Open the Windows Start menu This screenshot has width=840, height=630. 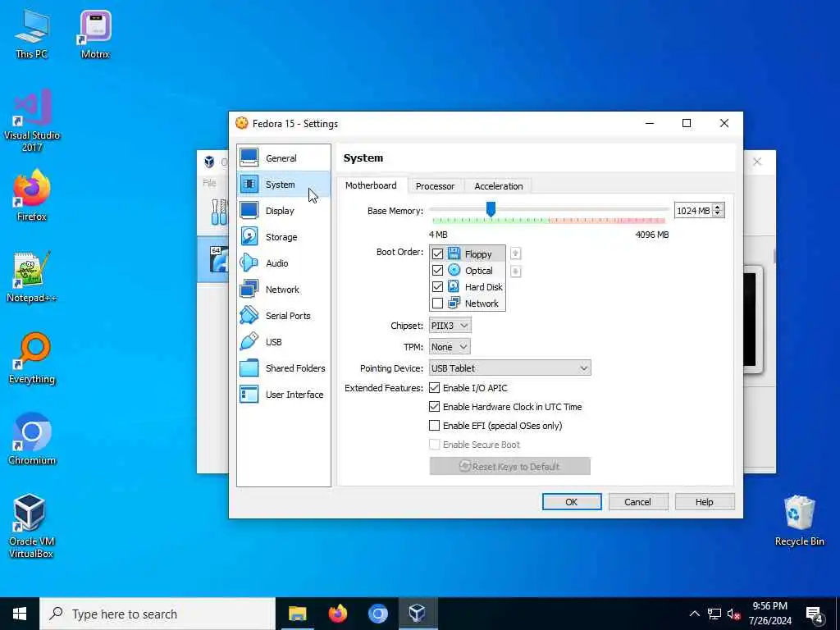pos(20,614)
